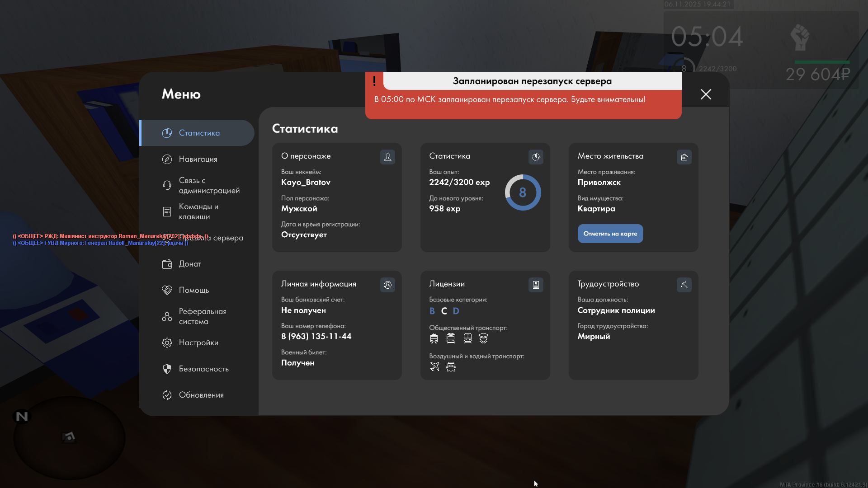Click license category D letter

pos(456,311)
